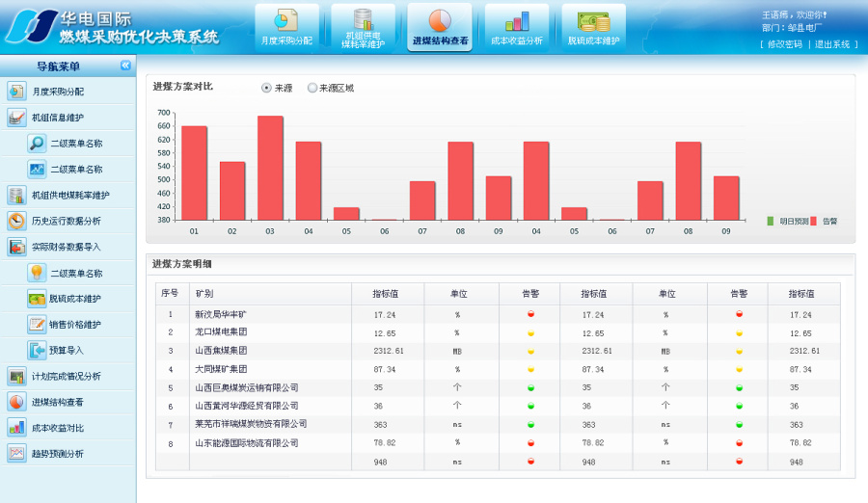Screen dimensions: 868x503
Task: Click the pie icon for 进煤结构查看 in sidebar
Action: 16,402
